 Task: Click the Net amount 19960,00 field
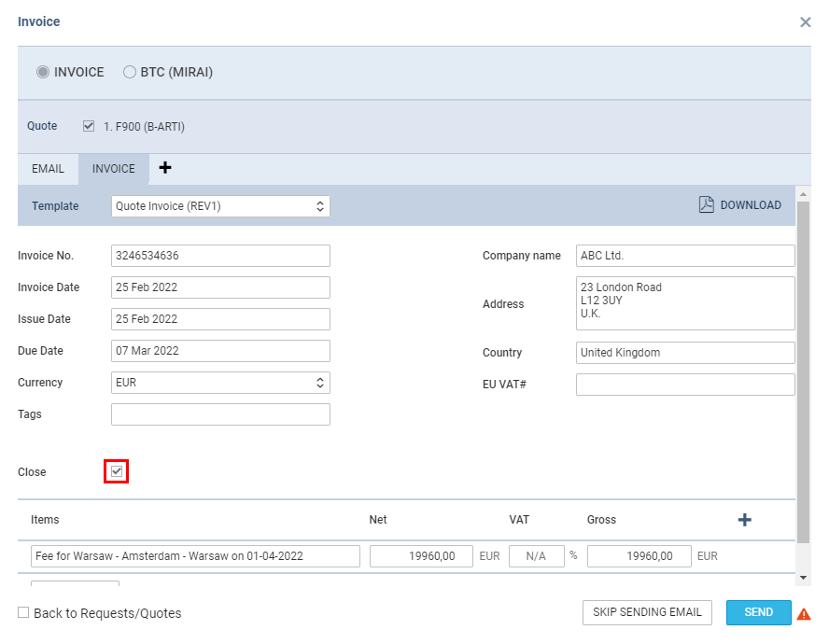[x=421, y=556]
